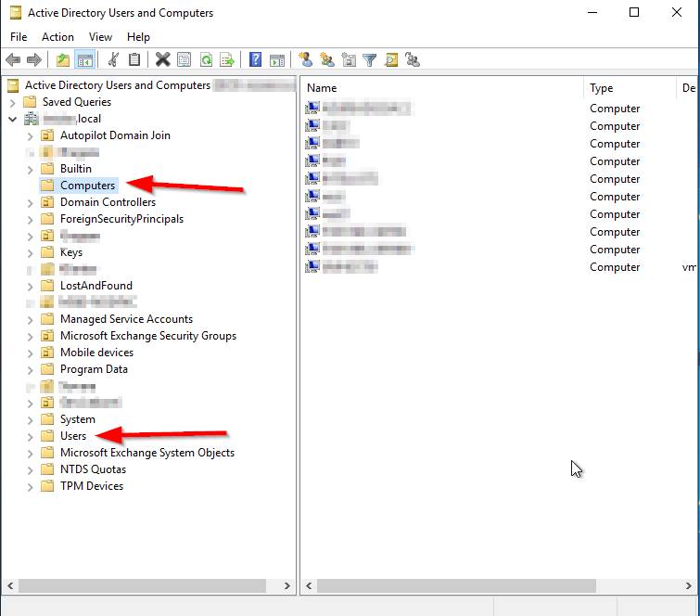This screenshot has height=616, width=700.
Task: Open the View menu
Action: [x=100, y=37]
